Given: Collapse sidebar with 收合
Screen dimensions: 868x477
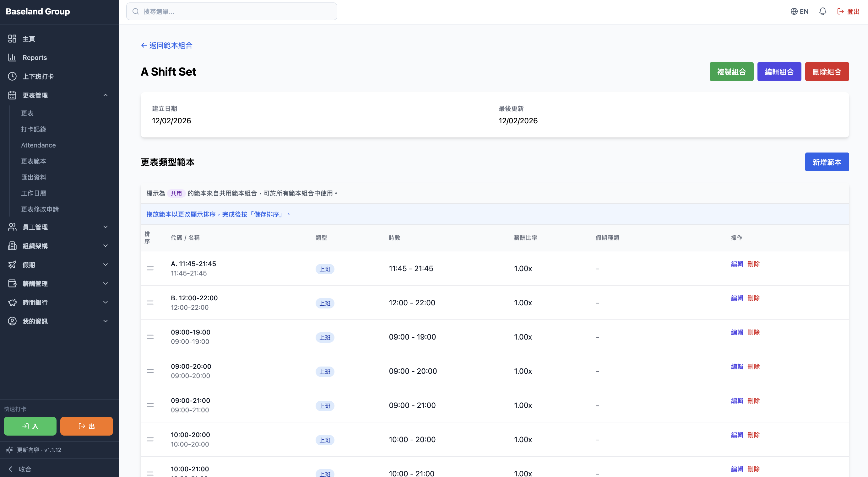Looking at the screenshot, I should [x=20, y=469].
